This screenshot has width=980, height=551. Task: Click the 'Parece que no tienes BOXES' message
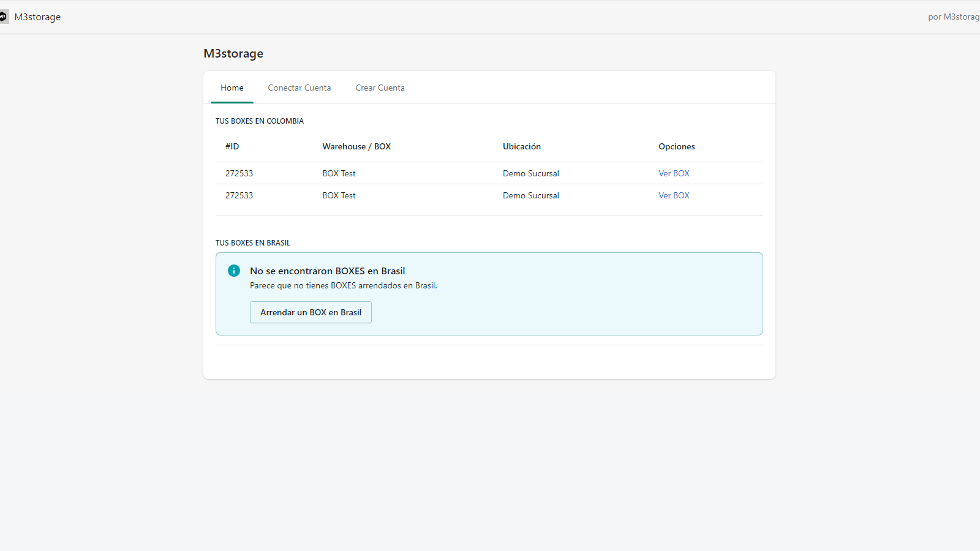(x=344, y=285)
